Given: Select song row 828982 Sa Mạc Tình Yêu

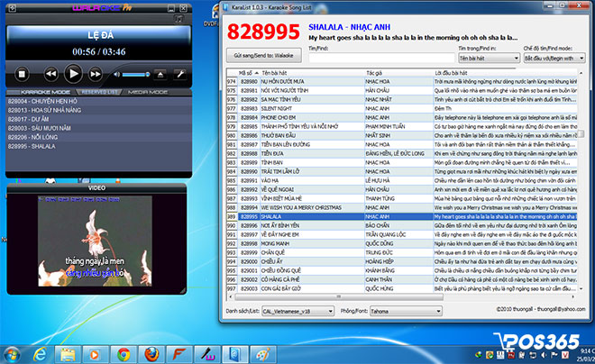Looking at the screenshot, I should 401,100.
